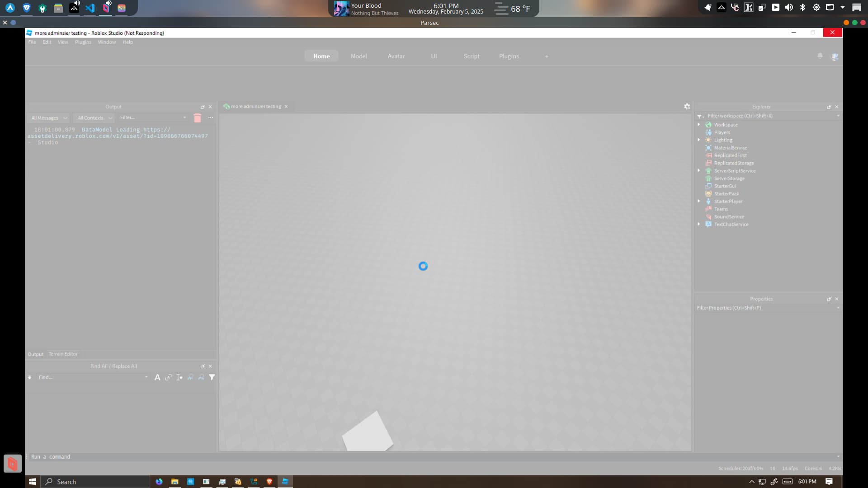Undock the Explorer panel

coord(829,107)
